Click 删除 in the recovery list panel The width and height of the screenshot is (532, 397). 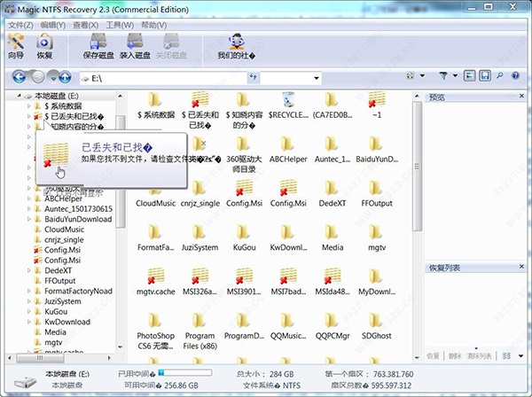pos(455,356)
